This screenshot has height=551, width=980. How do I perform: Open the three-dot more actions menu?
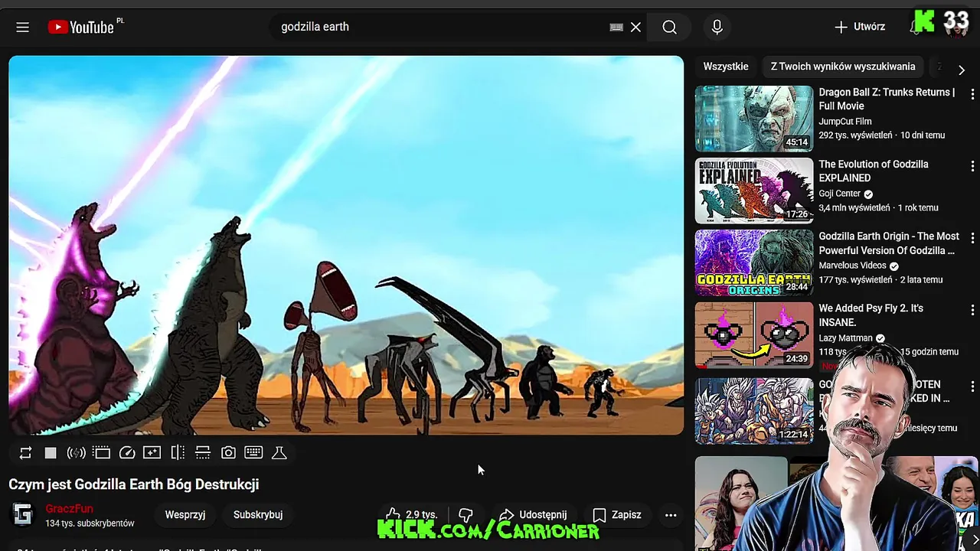(671, 515)
